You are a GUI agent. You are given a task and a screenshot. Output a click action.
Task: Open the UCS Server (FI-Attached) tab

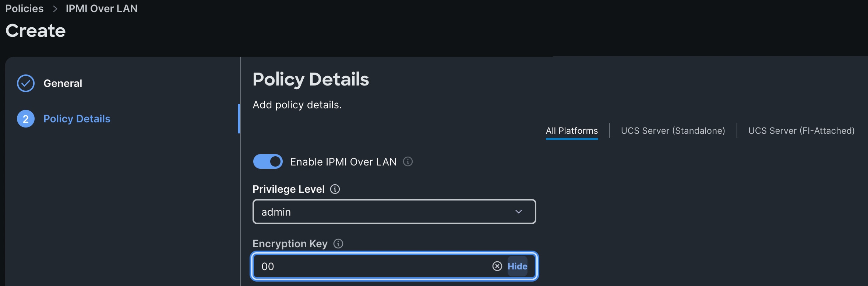pyautogui.click(x=801, y=131)
